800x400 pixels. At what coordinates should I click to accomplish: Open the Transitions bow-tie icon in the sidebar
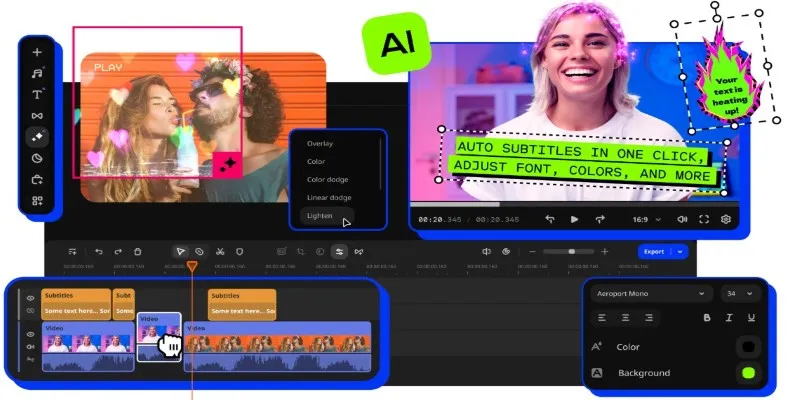click(37, 116)
